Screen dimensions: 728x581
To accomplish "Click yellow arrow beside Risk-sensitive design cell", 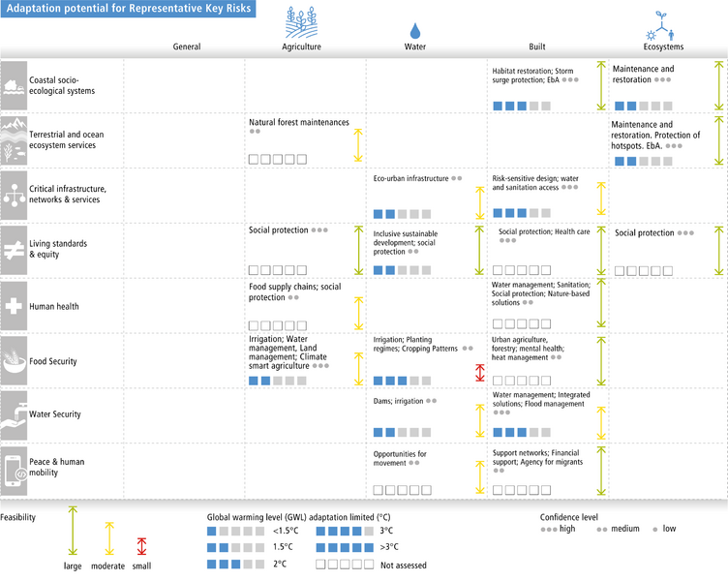I will (x=601, y=199).
